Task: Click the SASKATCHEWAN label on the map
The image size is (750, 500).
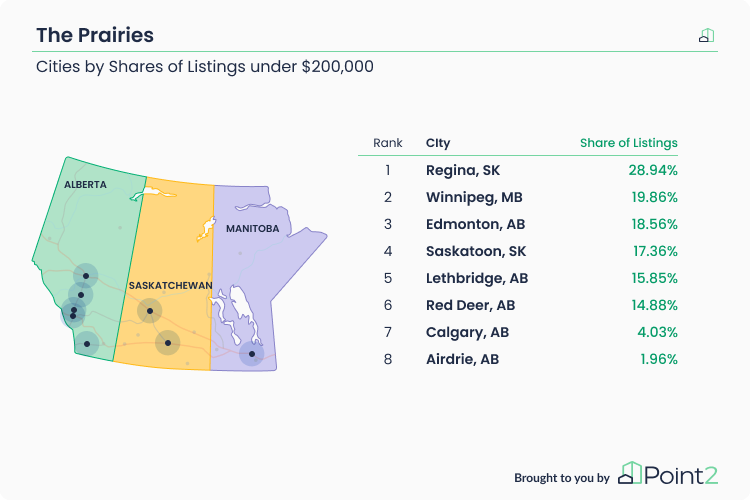Action: coord(170,286)
